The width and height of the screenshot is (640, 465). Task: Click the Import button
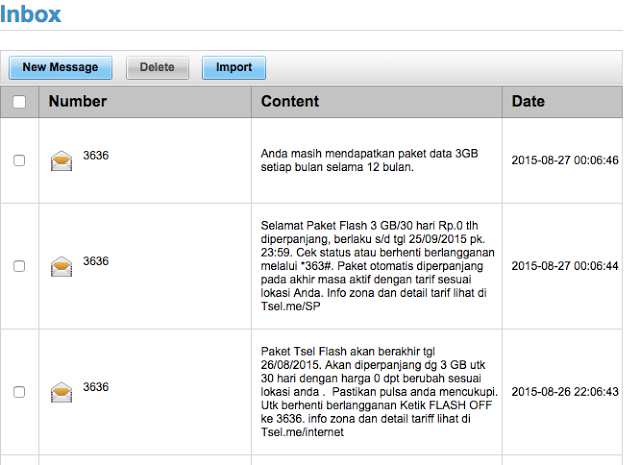tap(234, 67)
